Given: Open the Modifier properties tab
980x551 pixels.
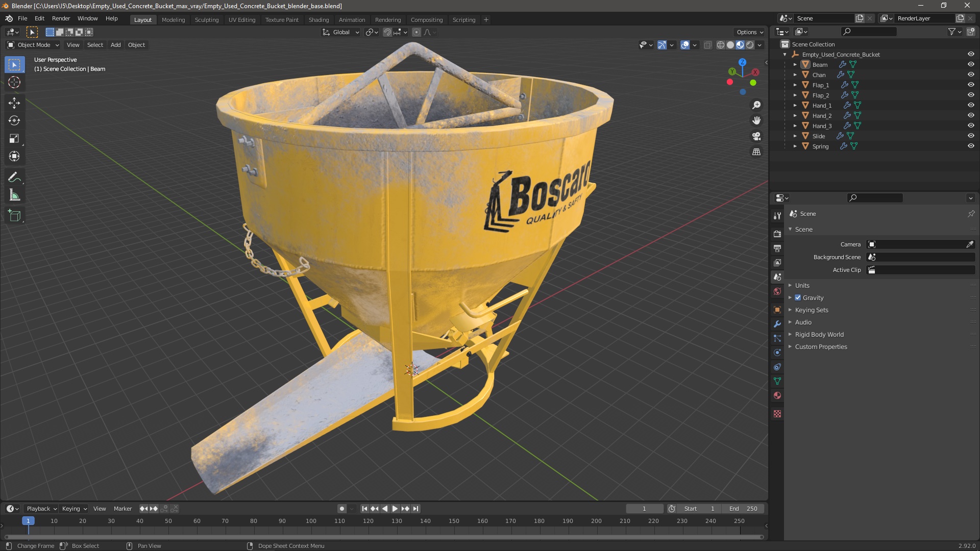Looking at the screenshot, I should pos(777,324).
